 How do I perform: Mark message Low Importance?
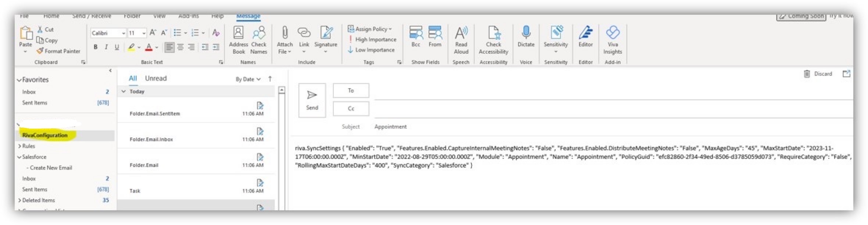click(372, 50)
